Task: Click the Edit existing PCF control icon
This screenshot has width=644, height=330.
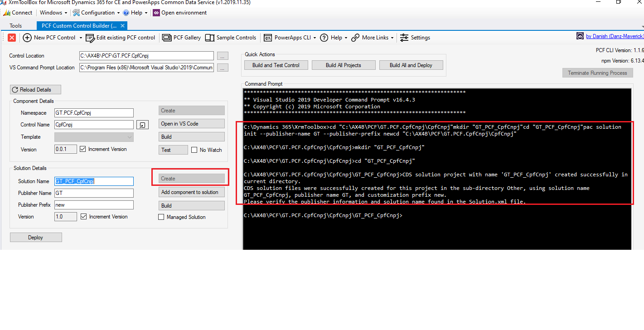Action: point(91,38)
